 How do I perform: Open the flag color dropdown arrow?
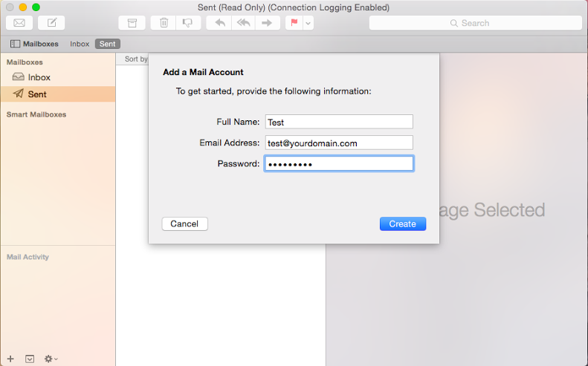coord(308,23)
